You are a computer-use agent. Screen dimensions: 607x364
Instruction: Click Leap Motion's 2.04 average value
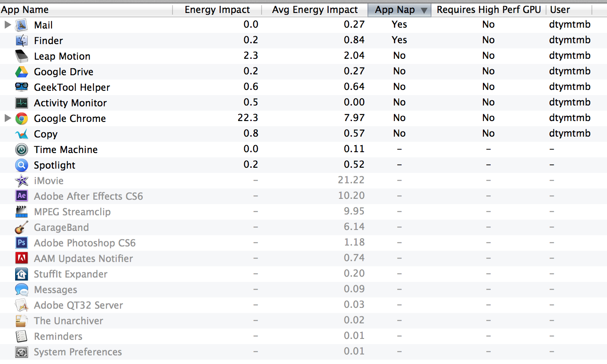pyautogui.click(x=354, y=55)
